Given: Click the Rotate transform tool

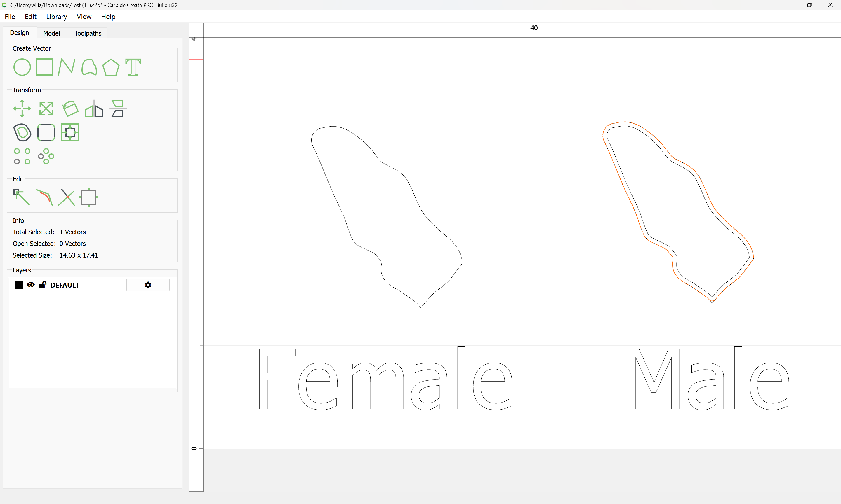Looking at the screenshot, I should click(70, 109).
